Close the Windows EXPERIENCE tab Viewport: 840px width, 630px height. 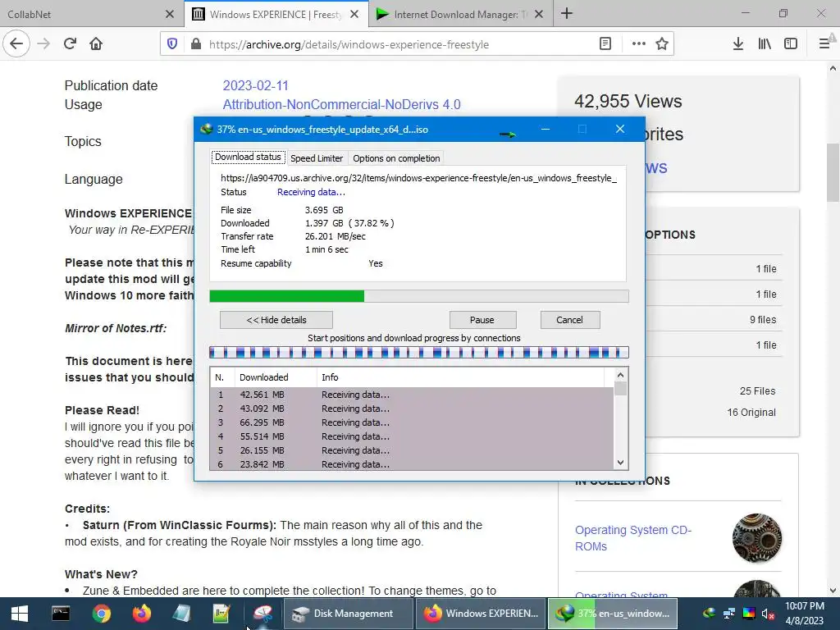click(x=354, y=15)
